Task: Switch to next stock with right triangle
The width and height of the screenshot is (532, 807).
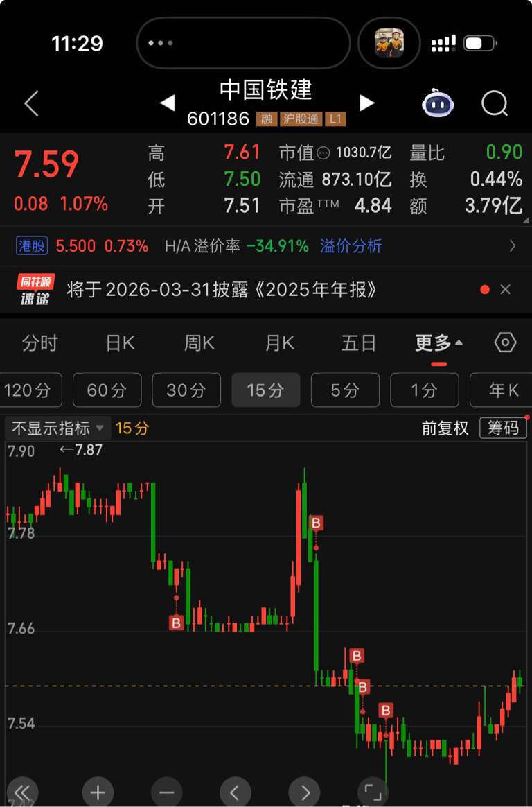Action: [366, 103]
